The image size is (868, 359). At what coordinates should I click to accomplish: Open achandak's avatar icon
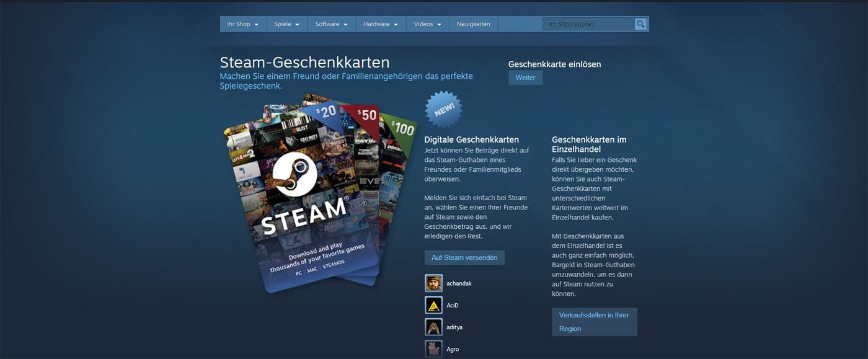pos(433,283)
